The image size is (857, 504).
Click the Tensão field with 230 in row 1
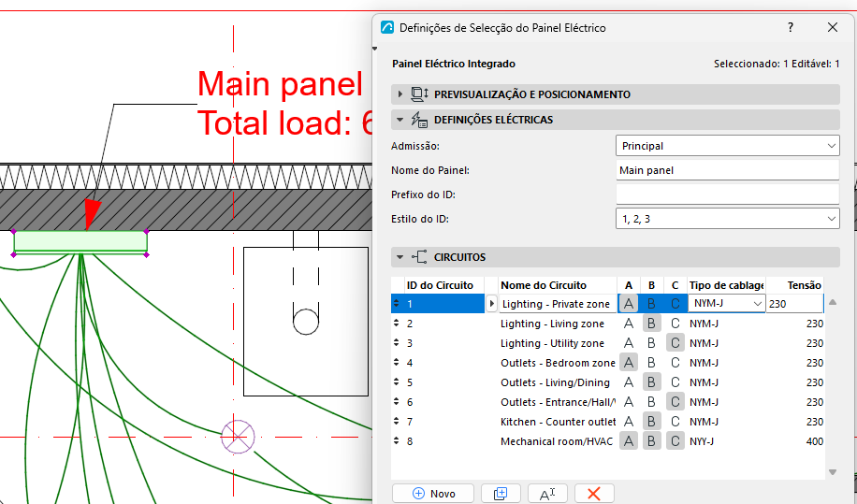[794, 304]
